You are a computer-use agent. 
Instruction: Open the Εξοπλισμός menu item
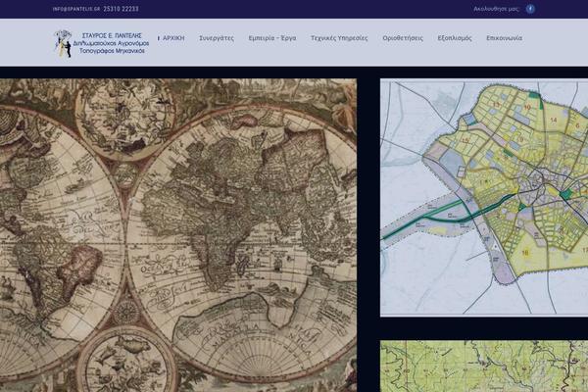click(x=455, y=38)
